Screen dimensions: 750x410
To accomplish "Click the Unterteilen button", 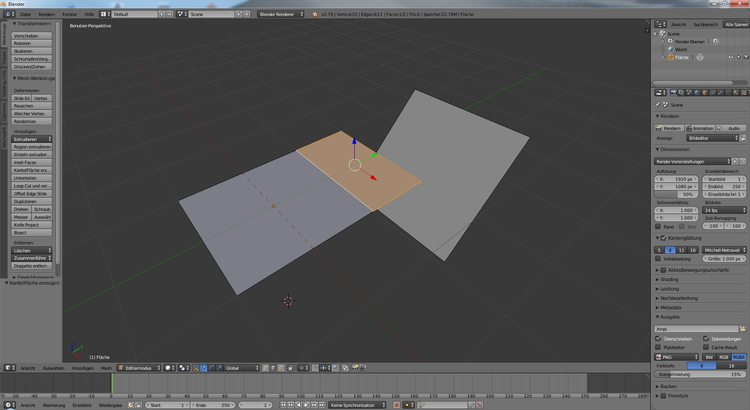I will tap(33, 178).
